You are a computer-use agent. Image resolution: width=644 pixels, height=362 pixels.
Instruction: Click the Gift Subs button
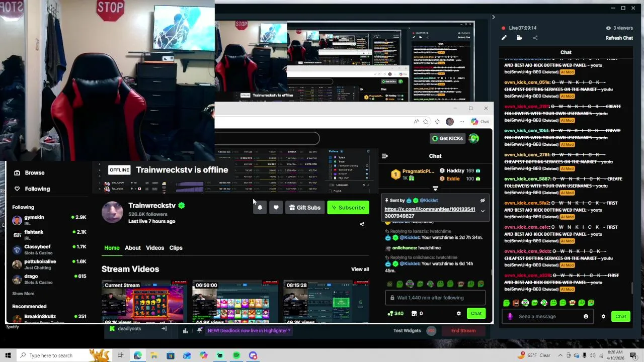click(304, 208)
